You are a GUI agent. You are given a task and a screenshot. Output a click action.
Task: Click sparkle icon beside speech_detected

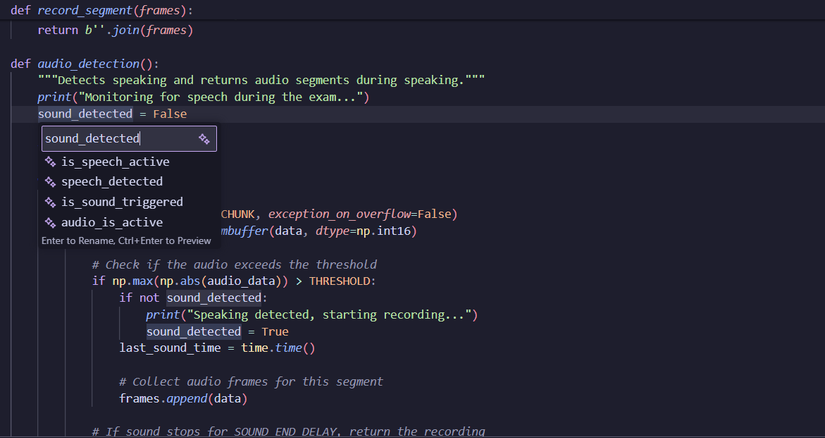point(50,182)
